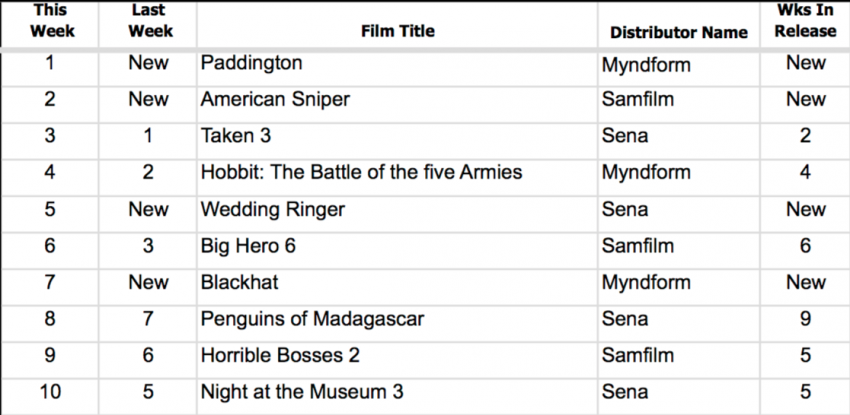Select the Blackhat title cell
Image resolution: width=850 pixels, height=415 pixels.
(x=239, y=282)
